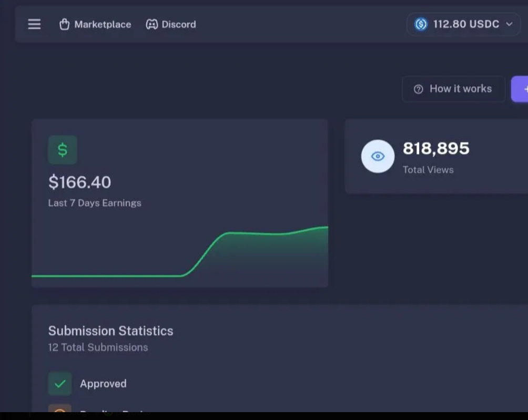Screen dimensions: 528x420
Task: Select the Approved submissions row
Action: pos(103,383)
